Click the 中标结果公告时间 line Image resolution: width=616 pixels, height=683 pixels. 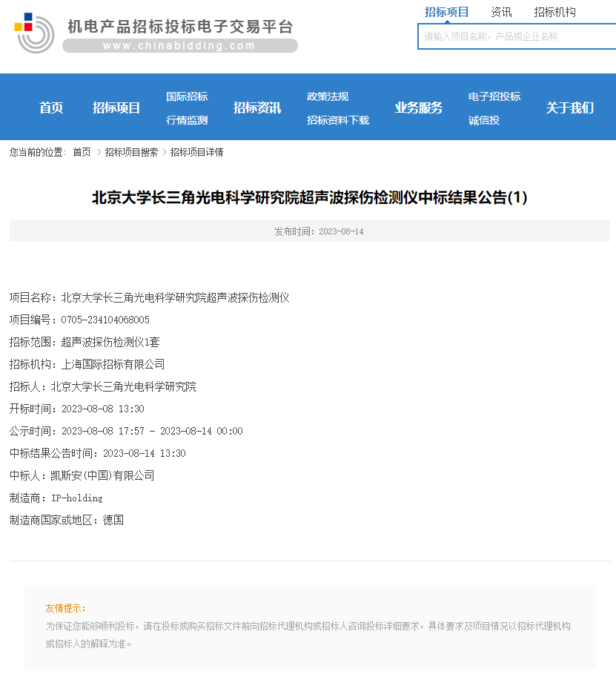tap(98, 453)
